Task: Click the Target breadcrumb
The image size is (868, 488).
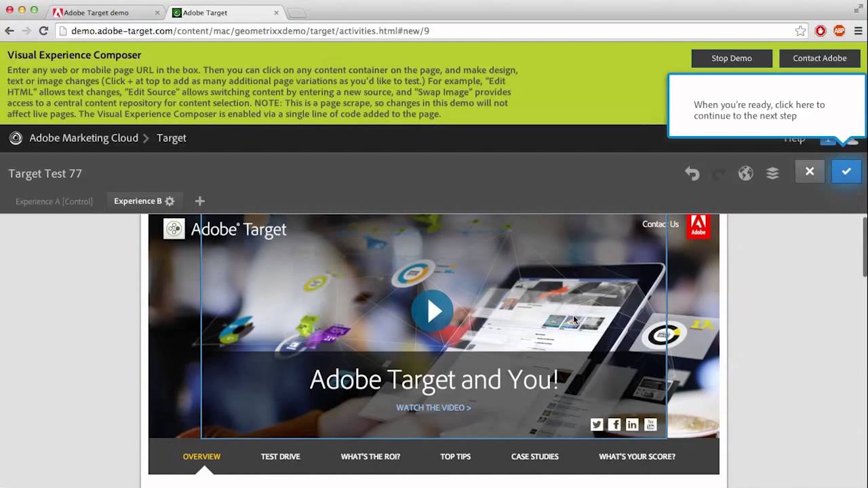Action: click(172, 138)
